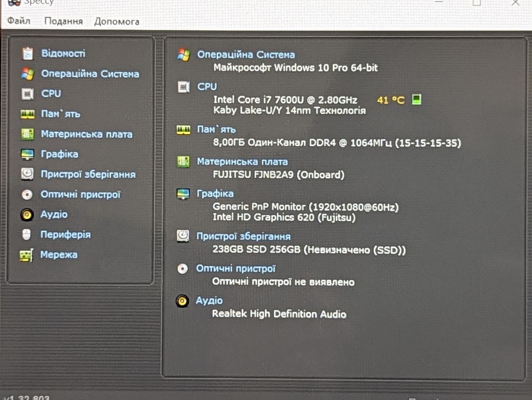Select CPU in the sidebar
The width and height of the screenshot is (532, 400).
(x=51, y=94)
